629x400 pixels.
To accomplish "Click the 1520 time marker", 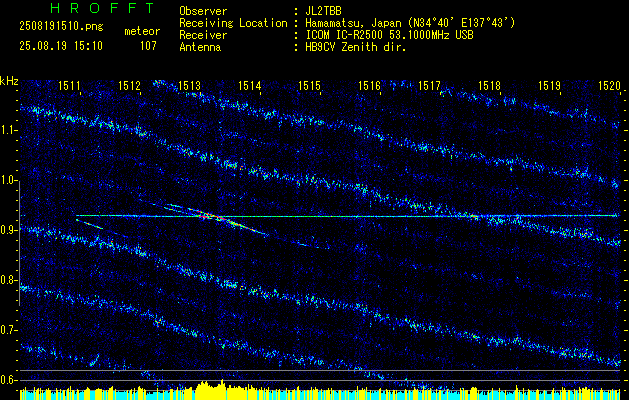I will pyautogui.click(x=609, y=85).
